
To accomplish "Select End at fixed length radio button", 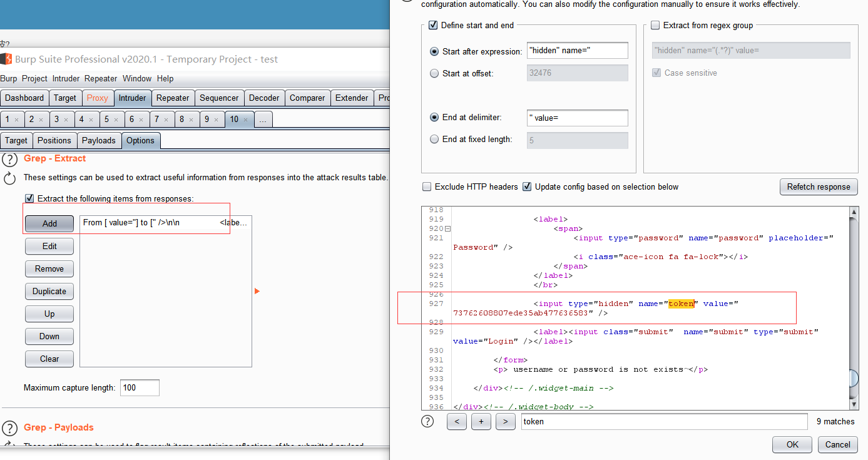I will coord(434,140).
